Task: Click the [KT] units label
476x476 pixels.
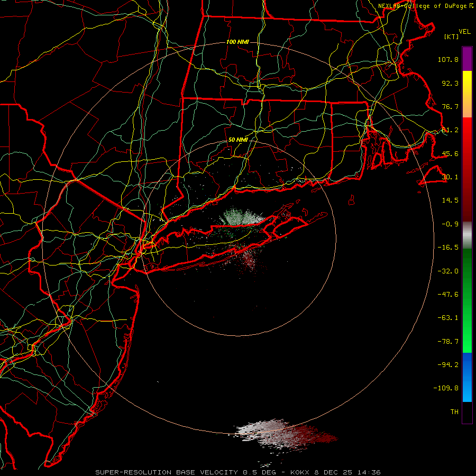Action: (x=452, y=36)
